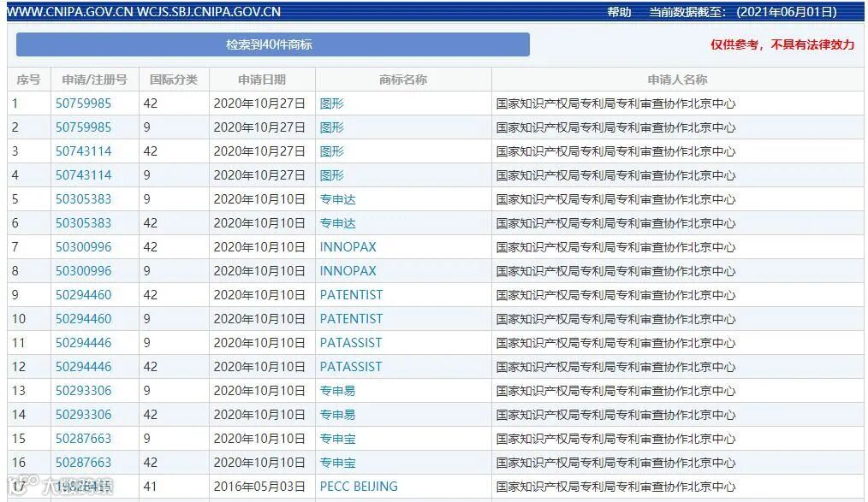Open the INNOPAX trademark in row 8

click(x=348, y=271)
